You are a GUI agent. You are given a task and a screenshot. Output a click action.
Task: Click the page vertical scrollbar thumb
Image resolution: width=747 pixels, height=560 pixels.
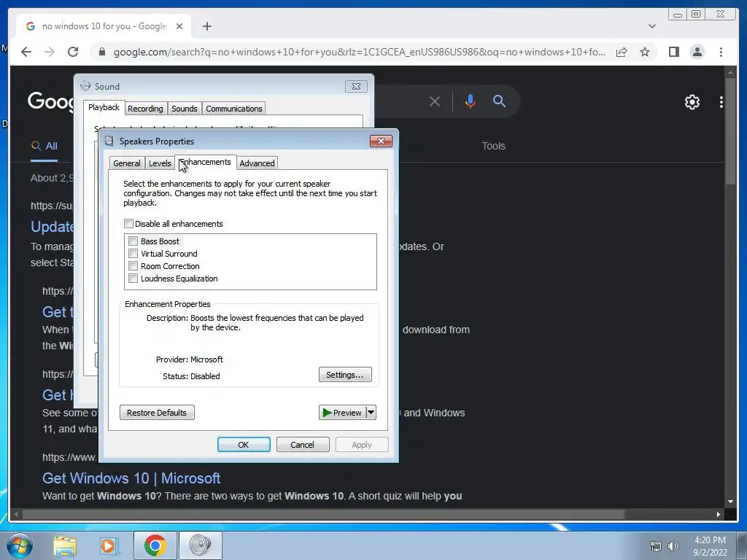[x=730, y=130]
